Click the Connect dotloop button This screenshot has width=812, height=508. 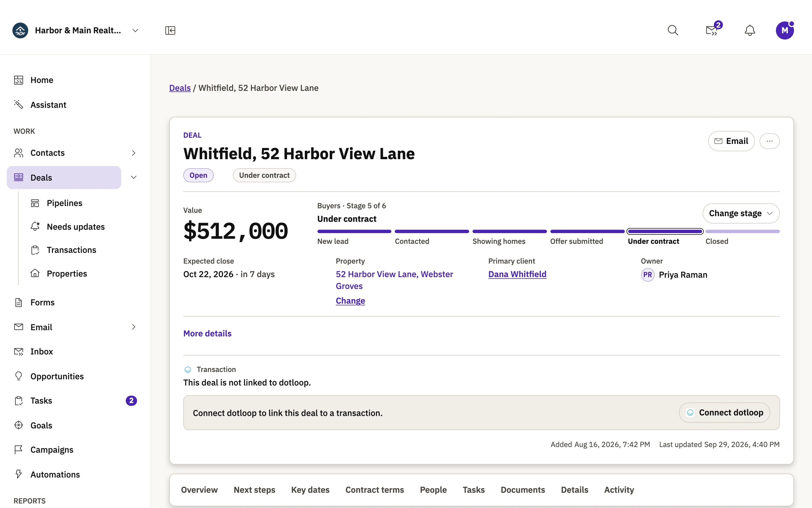coord(724,413)
